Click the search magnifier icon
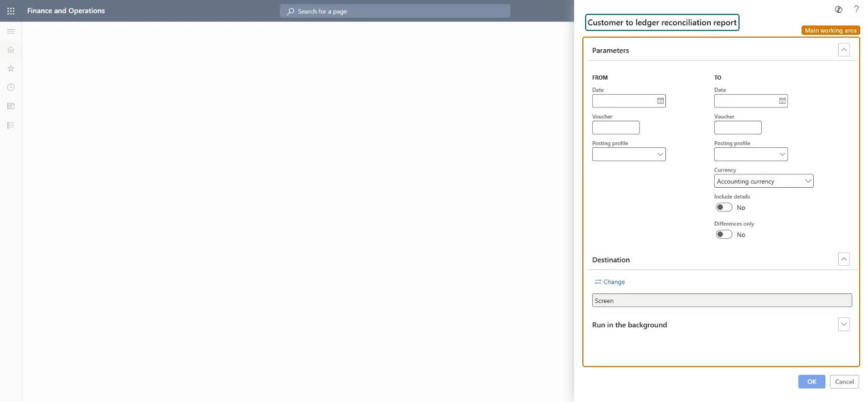 click(290, 11)
